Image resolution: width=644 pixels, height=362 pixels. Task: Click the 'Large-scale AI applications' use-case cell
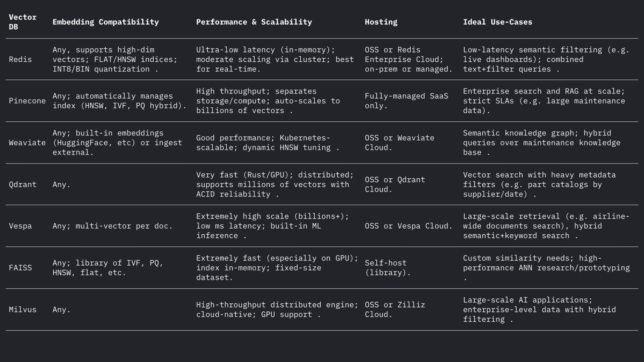[539, 309]
